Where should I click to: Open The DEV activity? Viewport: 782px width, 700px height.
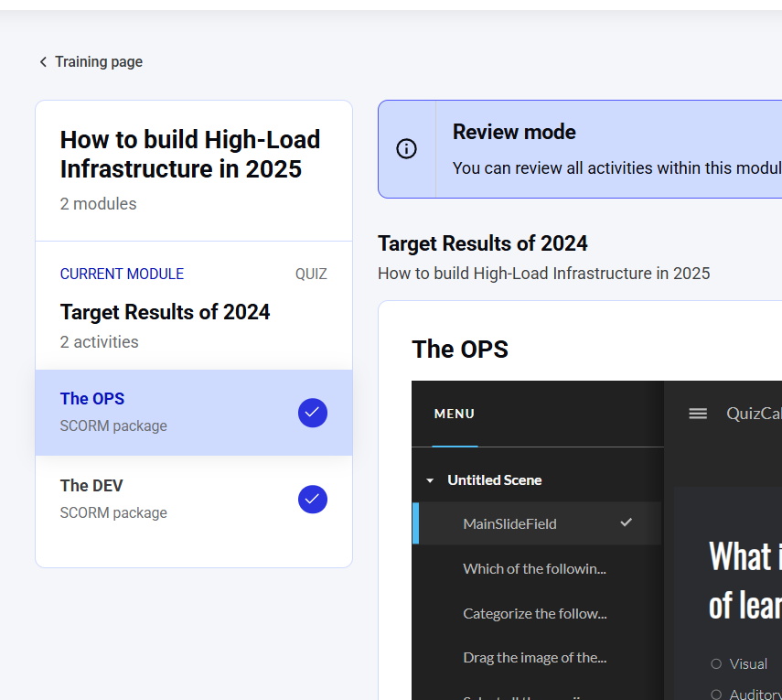coord(194,499)
